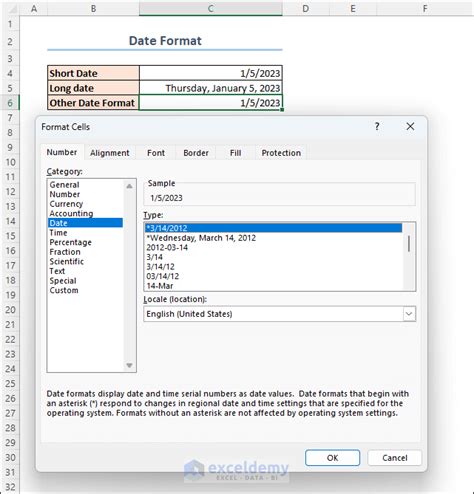Choose the 3/14 date type
The width and height of the screenshot is (474, 494).
[273, 257]
